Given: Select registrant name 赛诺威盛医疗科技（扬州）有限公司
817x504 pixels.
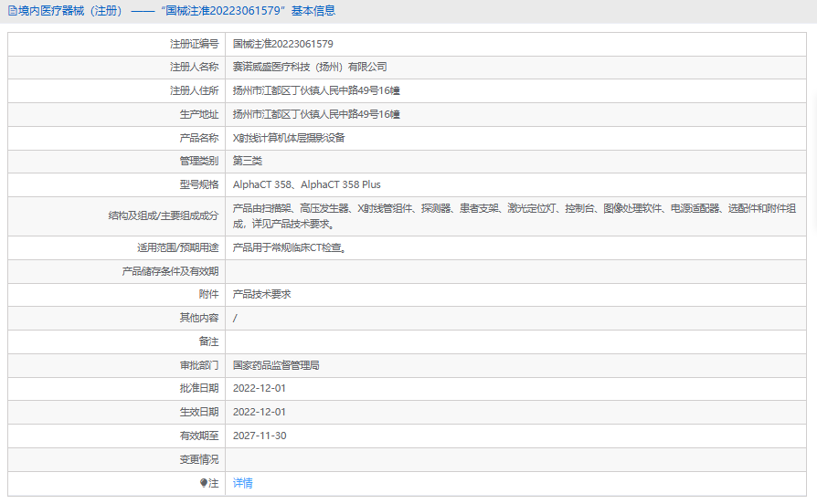Looking at the screenshot, I should tap(310, 68).
